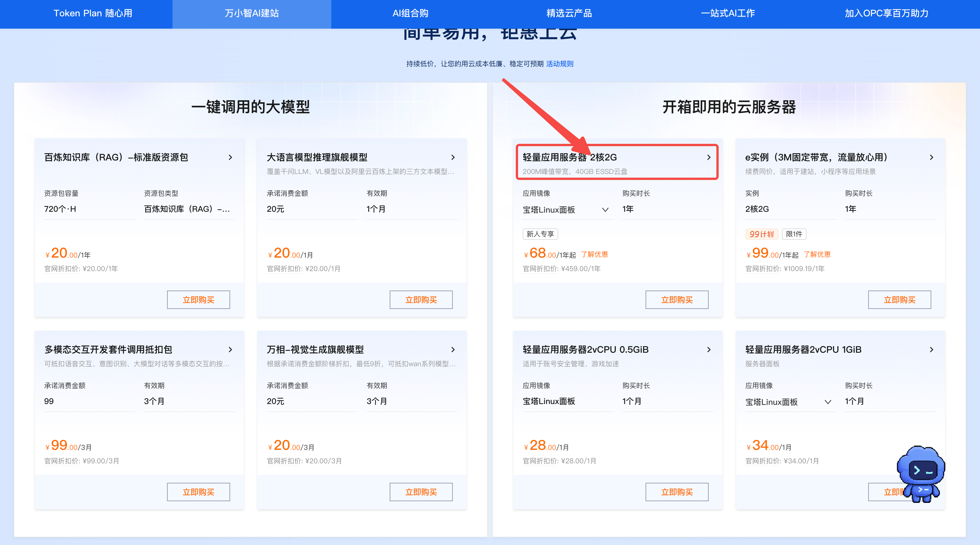Open the 精选云产品 tab
This screenshot has width=980, height=545.
point(569,13)
